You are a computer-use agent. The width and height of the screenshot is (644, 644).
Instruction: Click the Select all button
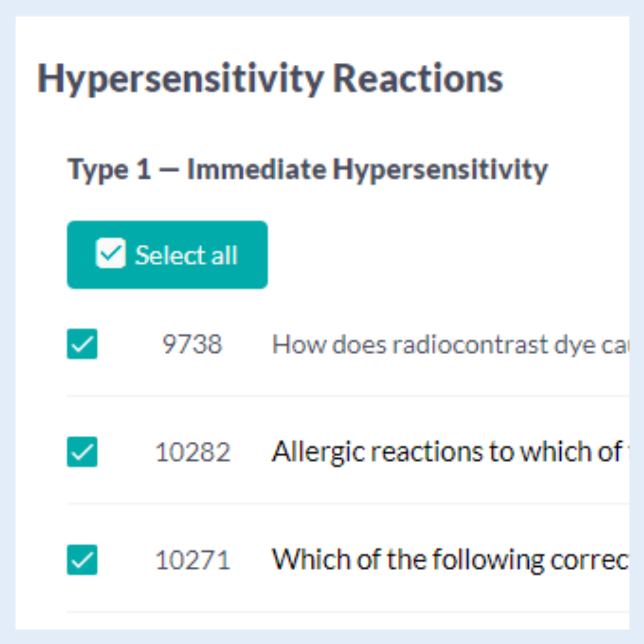coord(167,255)
